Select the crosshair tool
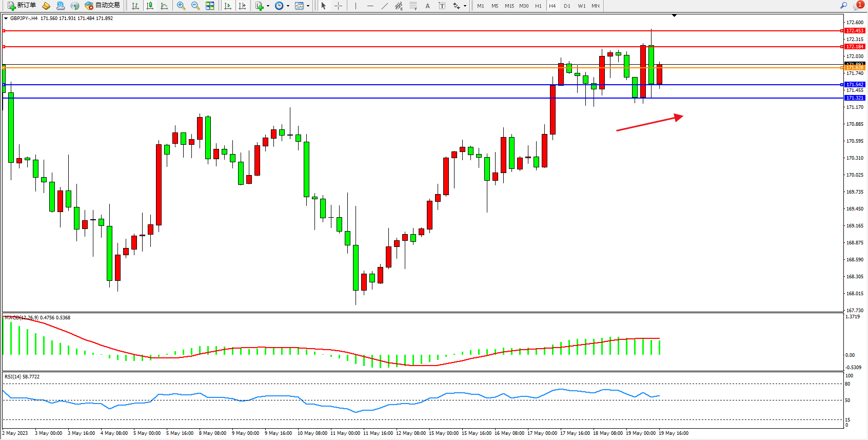868x440 pixels. pos(339,6)
